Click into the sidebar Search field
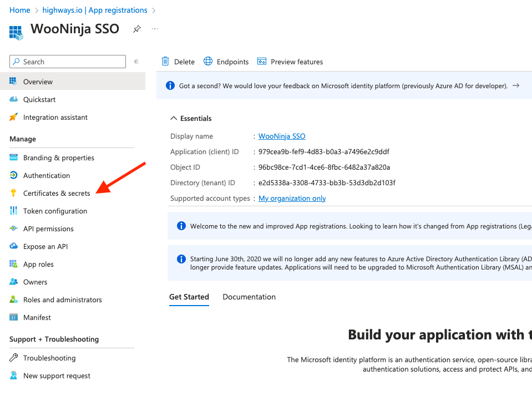Viewport: 532px width, 396px height. click(68, 62)
